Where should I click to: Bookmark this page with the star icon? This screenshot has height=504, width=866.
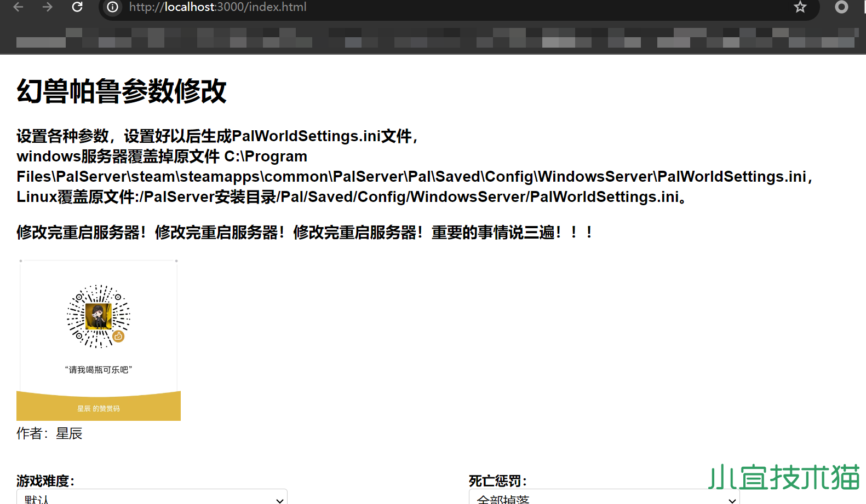pos(800,7)
